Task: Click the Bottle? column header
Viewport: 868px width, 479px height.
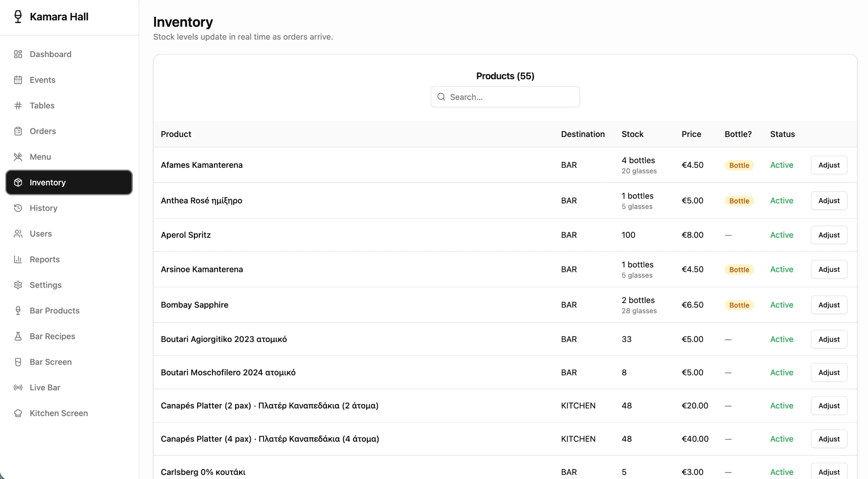Action: coord(738,134)
